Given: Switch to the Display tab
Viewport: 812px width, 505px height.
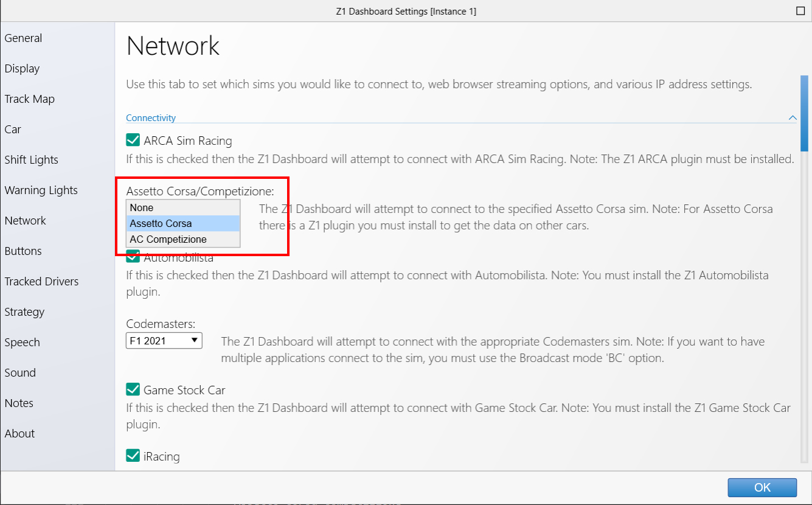Looking at the screenshot, I should tap(23, 69).
